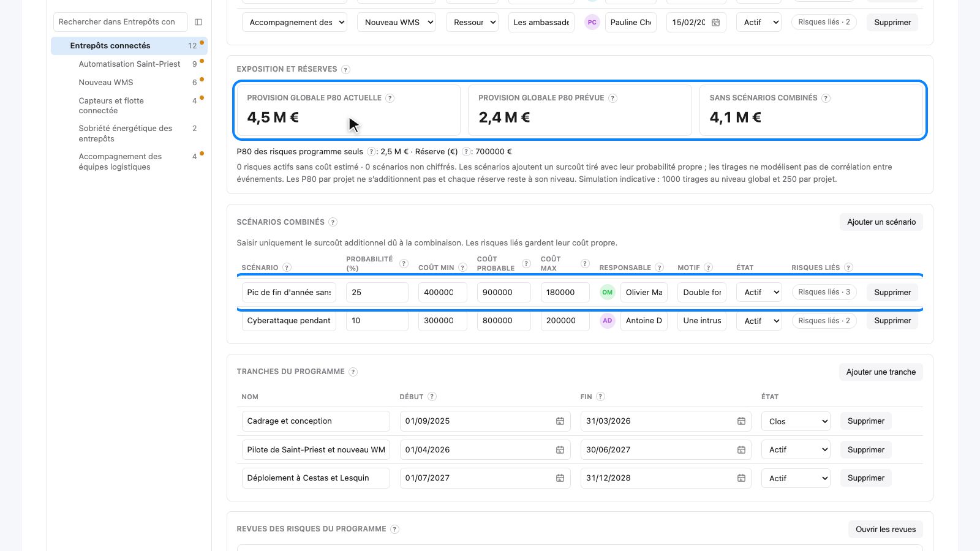Screen dimensions: 980x551
Task: Click the Coût max column help icon
Action: pos(585,263)
